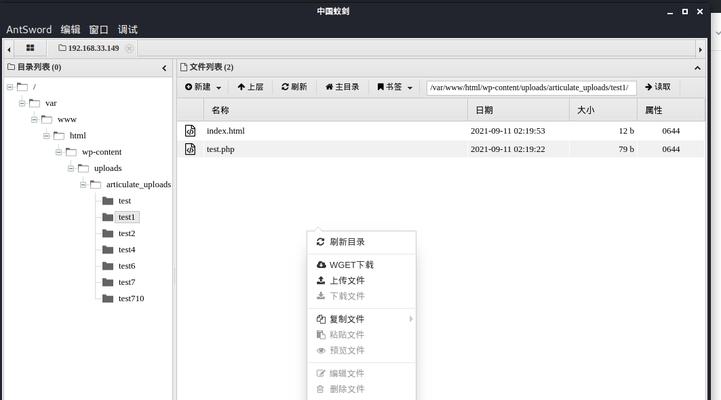Collapse the html tree node
The width and height of the screenshot is (721, 400).
point(46,136)
